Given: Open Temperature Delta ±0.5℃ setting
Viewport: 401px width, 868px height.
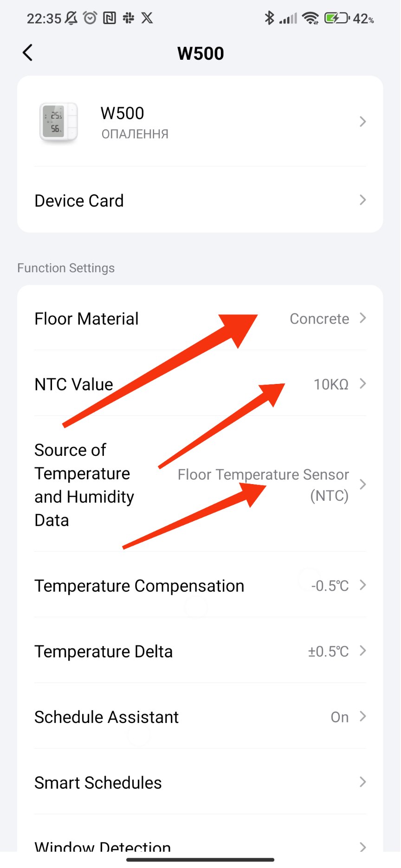Looking at the screenshot, I should pyautogui.click(x=328, y=651).
